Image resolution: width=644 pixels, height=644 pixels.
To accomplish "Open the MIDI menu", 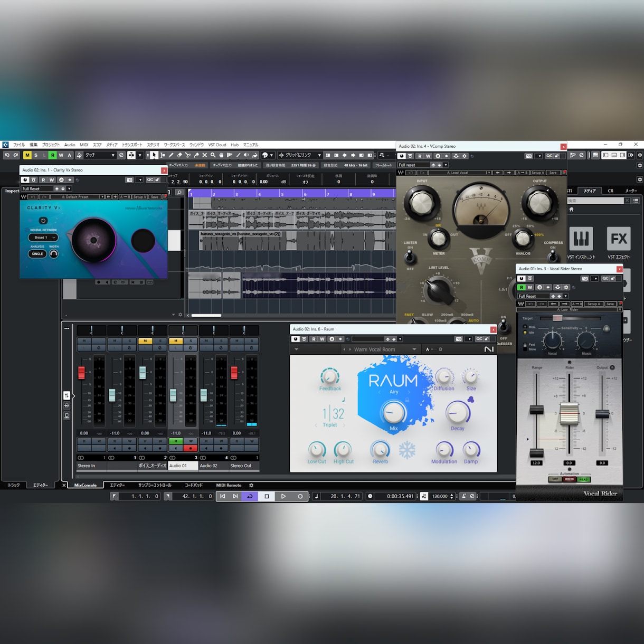I will pyautogui.click(x=84, y=145).
